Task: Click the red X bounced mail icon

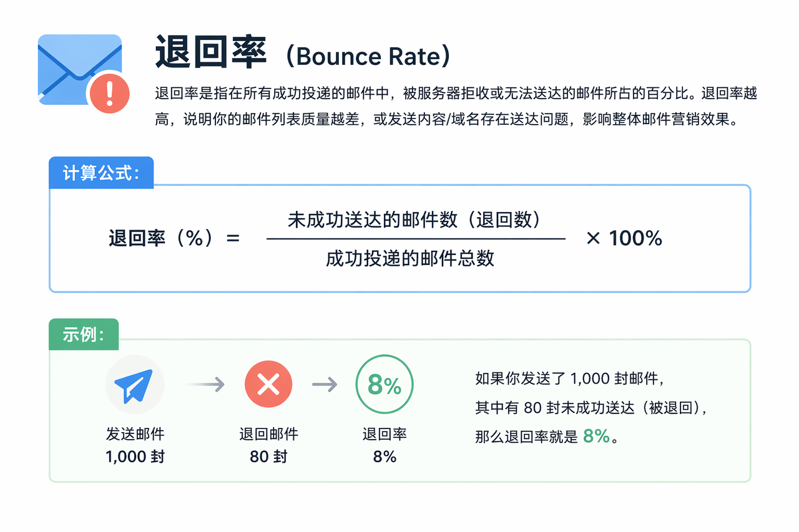Action: click(x=268, y=385)
